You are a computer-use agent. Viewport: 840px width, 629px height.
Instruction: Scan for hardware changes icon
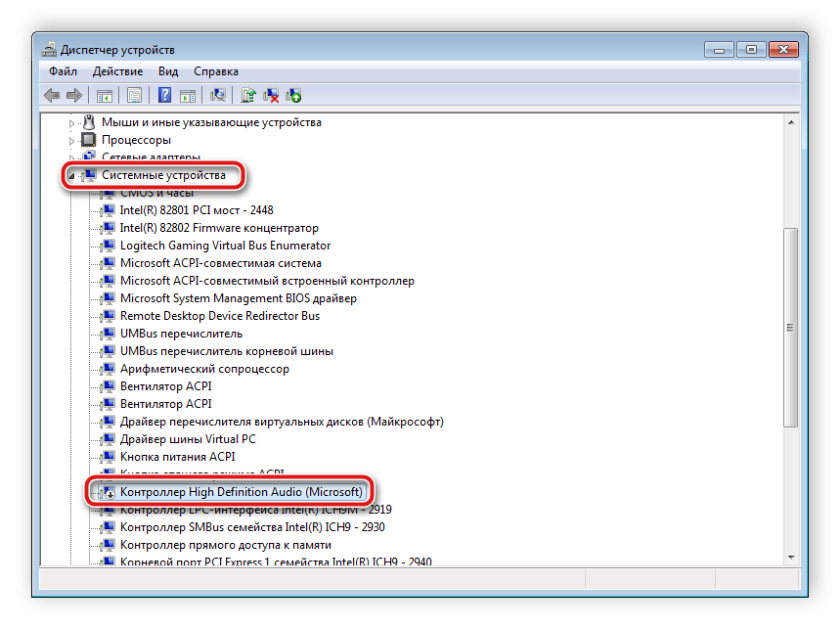(218, 95)
